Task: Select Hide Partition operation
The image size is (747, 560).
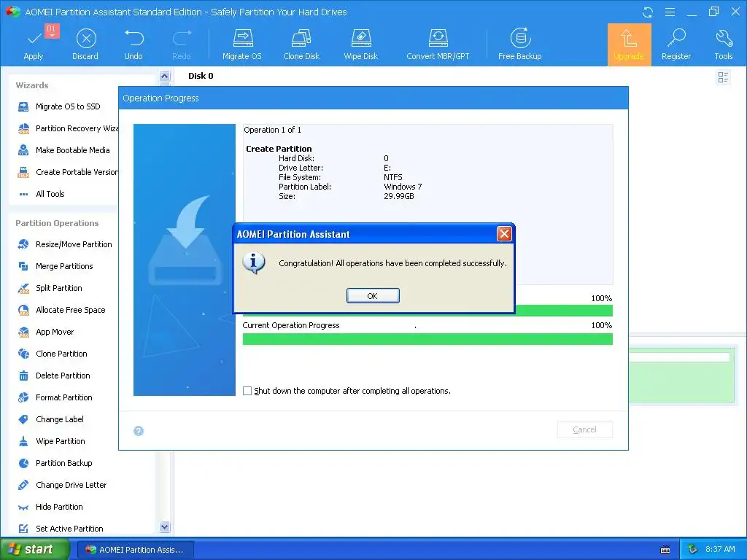Action: (50, 507)
